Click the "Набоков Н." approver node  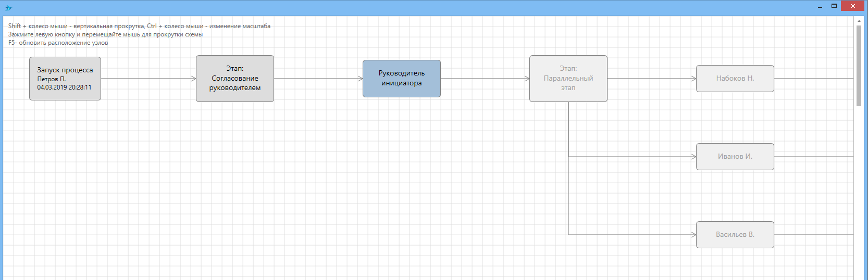coord(735,79)
